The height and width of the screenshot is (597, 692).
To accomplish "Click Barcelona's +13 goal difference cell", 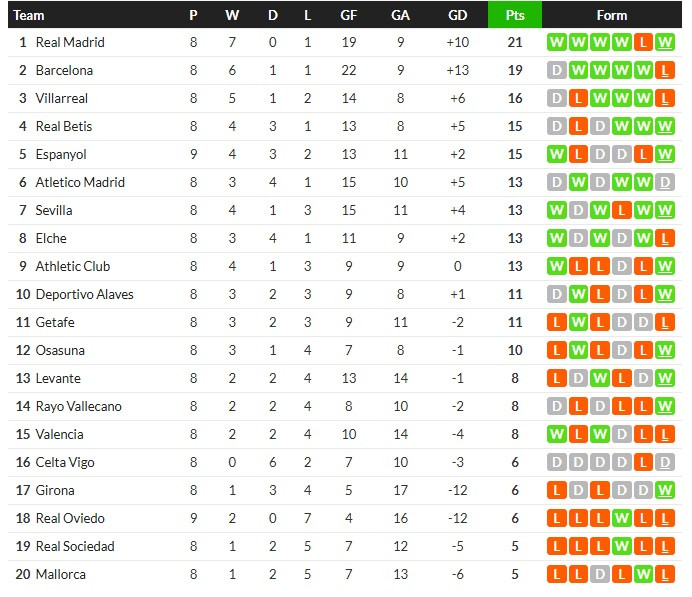I will click(458, 71).
